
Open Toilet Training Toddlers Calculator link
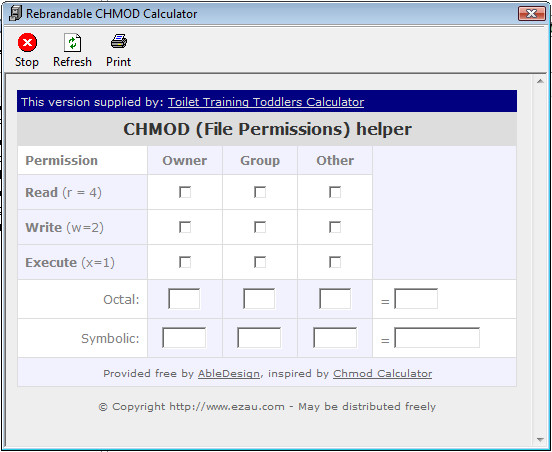(266, 102)
